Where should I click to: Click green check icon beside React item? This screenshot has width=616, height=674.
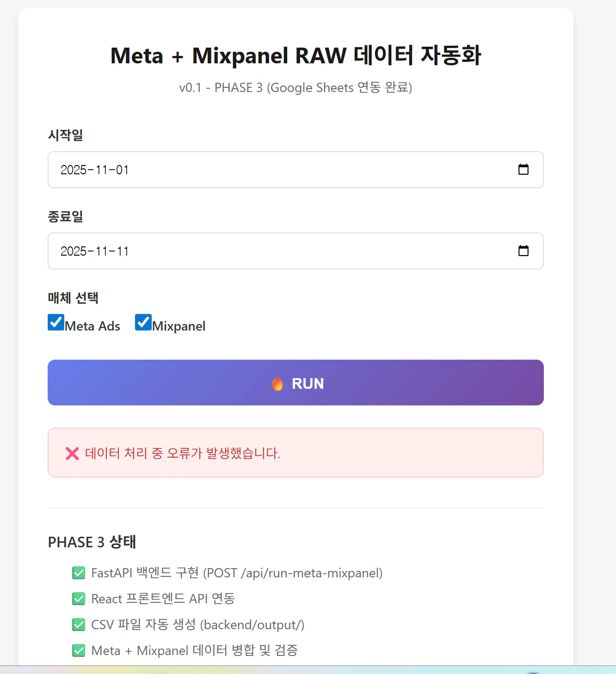(79, 599)
